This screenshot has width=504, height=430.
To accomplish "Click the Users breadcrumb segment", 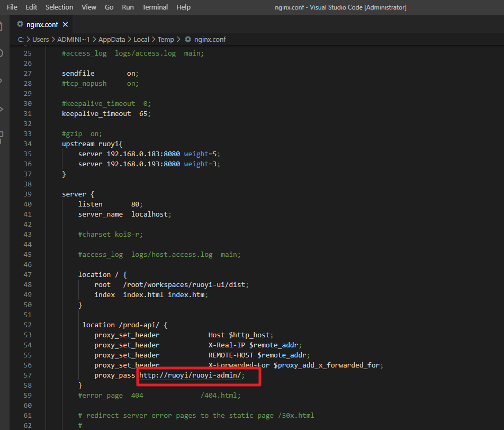I will (x=40, y=40).
